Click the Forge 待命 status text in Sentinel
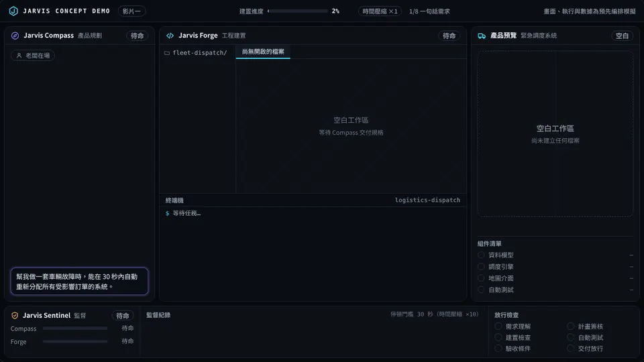The image size is (644, 362). click(x=127, y=341)
